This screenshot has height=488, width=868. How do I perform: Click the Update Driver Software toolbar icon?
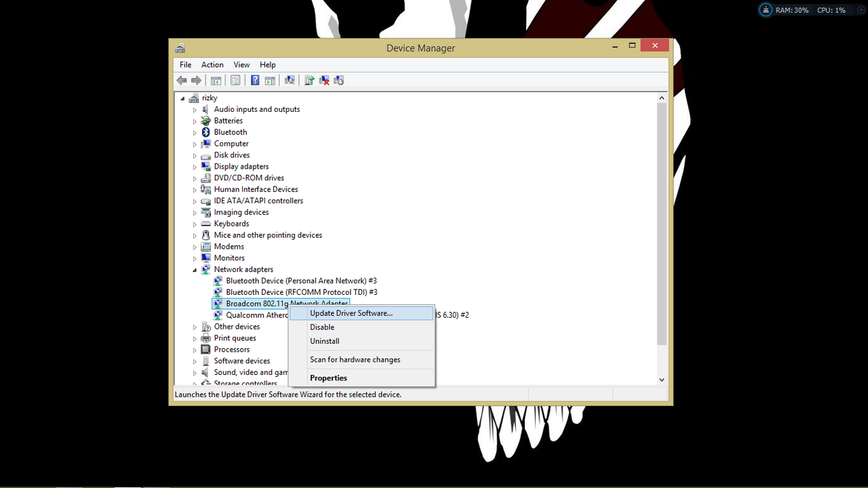[x=309, y=80]
